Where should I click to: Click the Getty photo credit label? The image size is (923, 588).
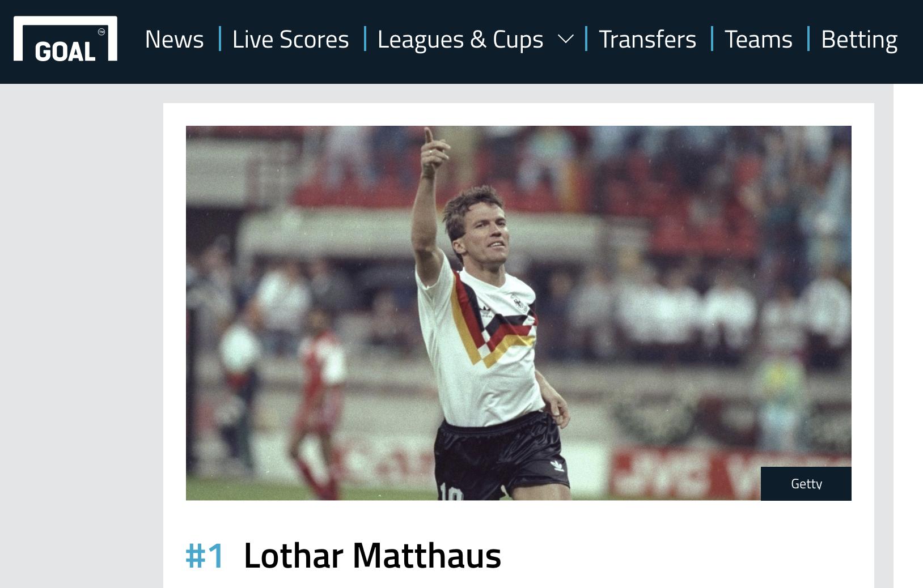806,484
